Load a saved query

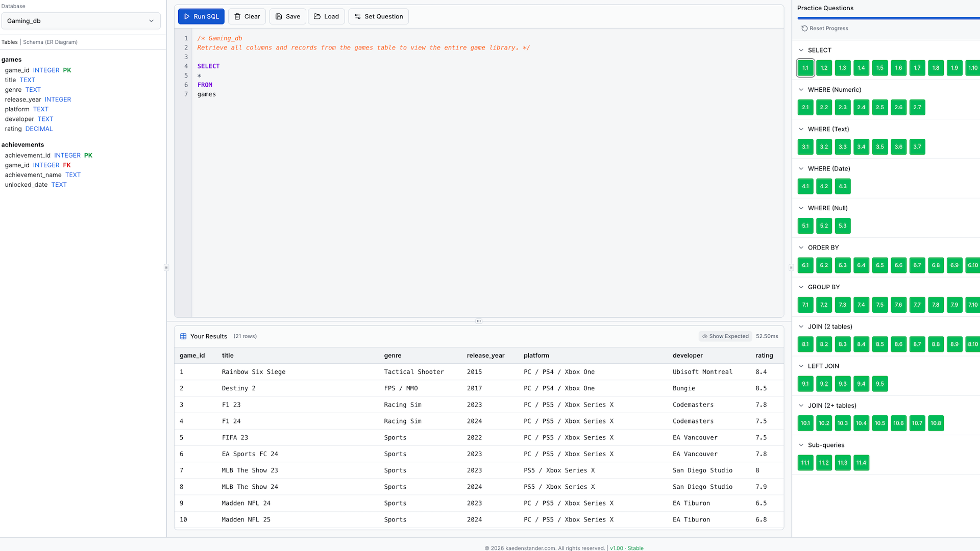tap(326, 16)
